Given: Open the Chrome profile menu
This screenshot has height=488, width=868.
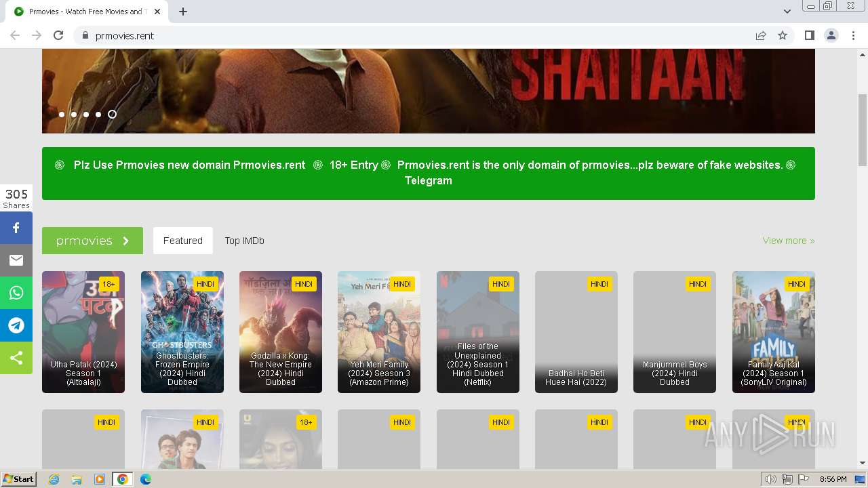Looking at the screenshot, I should point(831,35).
